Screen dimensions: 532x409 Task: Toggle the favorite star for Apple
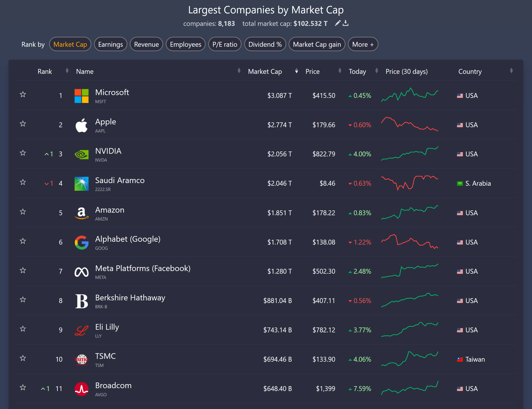pos(23,124)
